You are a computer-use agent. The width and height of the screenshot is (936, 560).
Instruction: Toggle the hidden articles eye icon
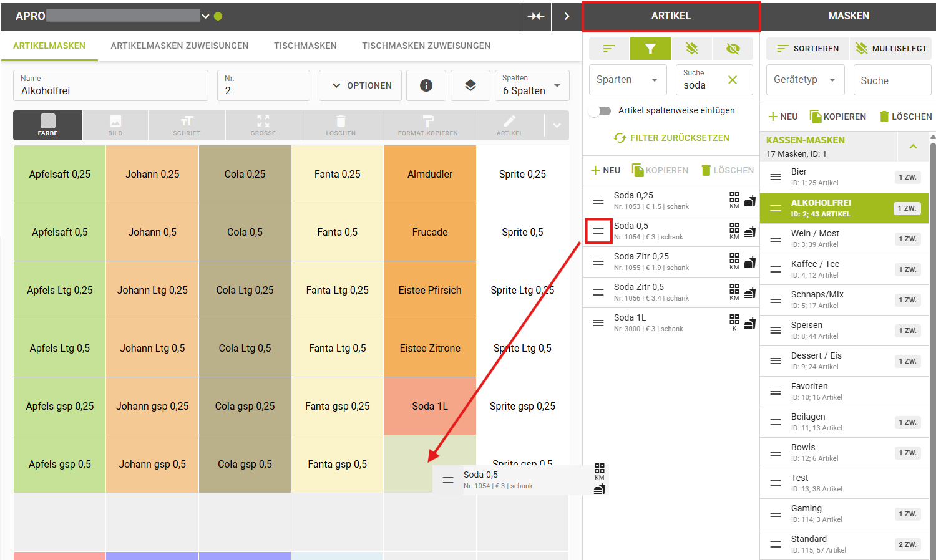[733, 49]
